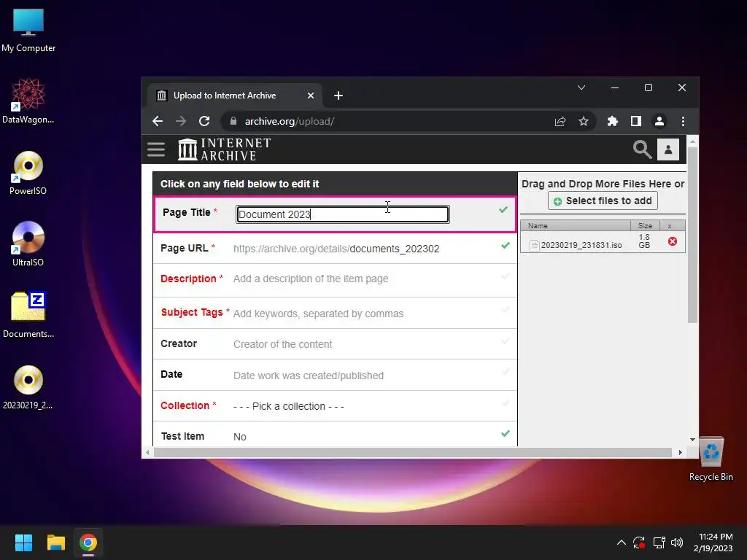Screen dimensions: 747x560
Task: Go back to the previous page
Action: pos(158,122)
